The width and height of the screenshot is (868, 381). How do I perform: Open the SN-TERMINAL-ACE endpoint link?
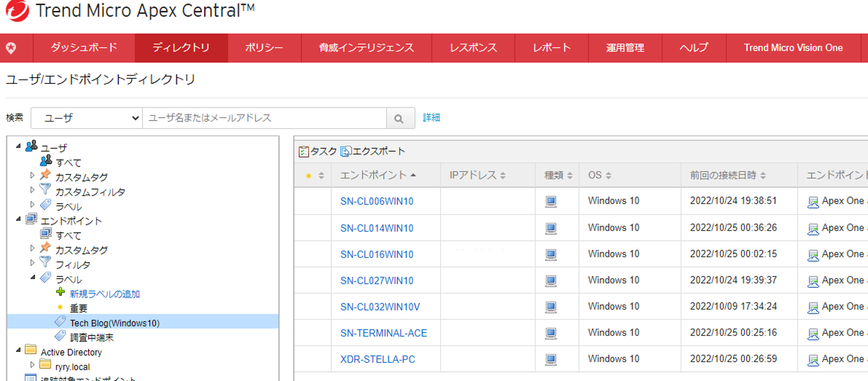[383, 333]
